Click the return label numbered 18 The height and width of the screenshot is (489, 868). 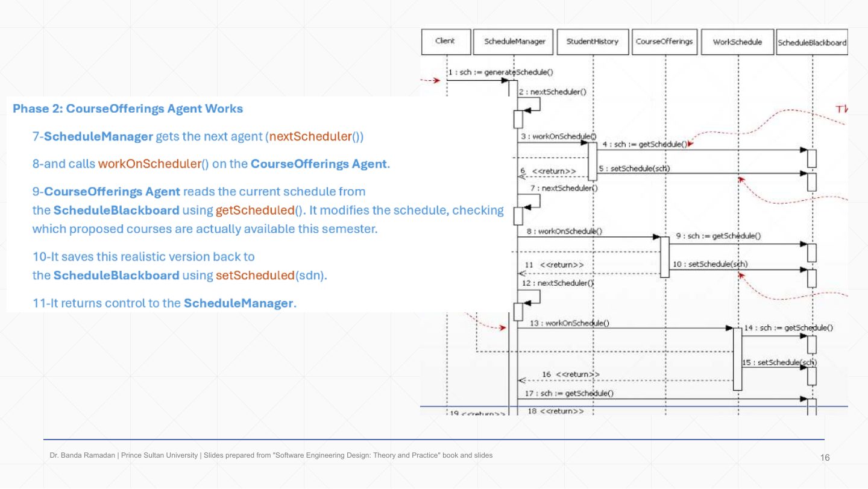pos(556,411)
